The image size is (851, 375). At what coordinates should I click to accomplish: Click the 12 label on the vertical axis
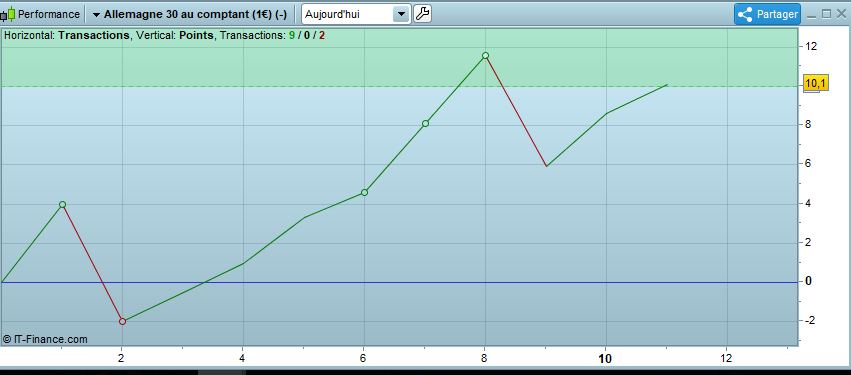[x=811, y=46]
